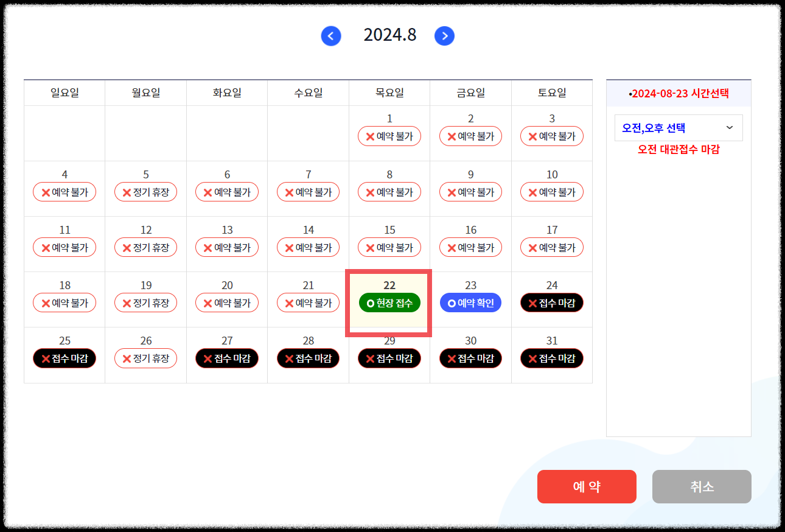Click 예약 불가 badge on August 3
The image size is (785, 532).
click(552, 136)
